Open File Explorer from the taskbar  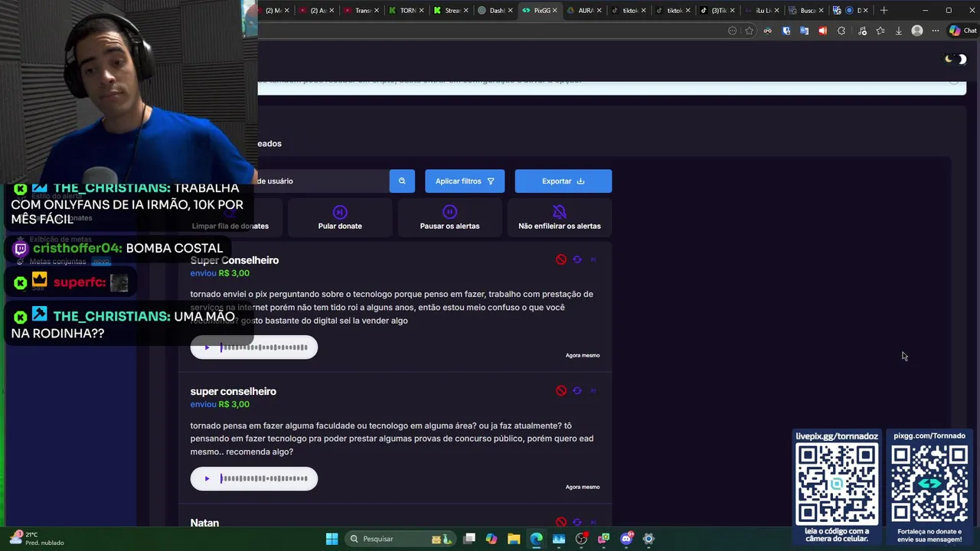(x=514, y=539)
